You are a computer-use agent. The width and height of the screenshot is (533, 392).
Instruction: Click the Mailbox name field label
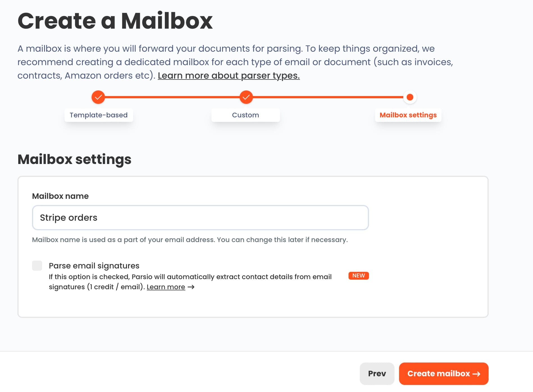click(60, 196)
